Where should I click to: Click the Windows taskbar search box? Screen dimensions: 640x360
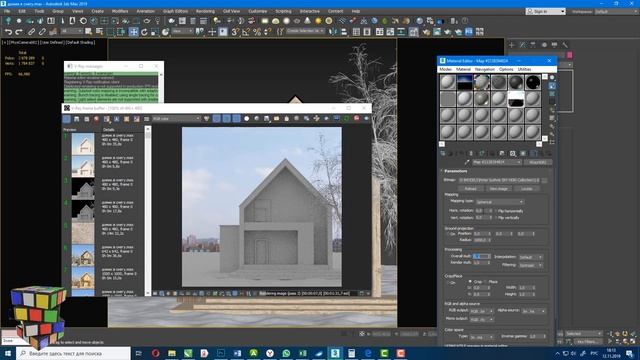(73, 353)
